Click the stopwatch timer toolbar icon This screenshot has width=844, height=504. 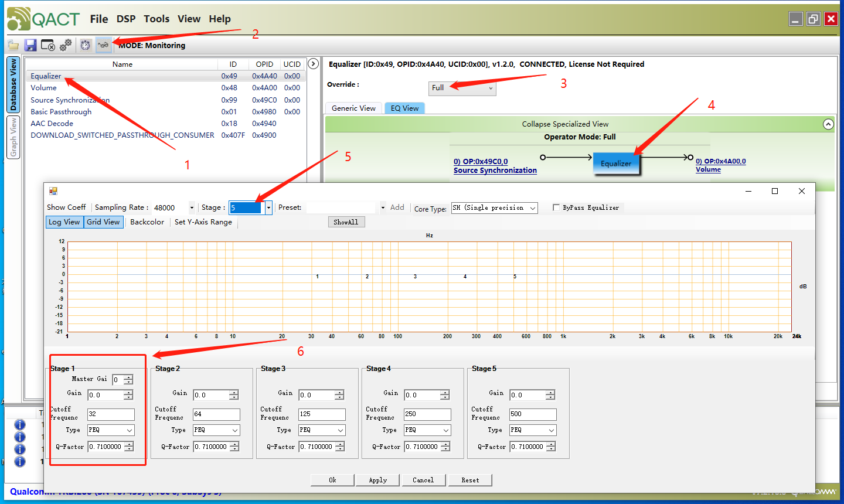pos(86,45)
